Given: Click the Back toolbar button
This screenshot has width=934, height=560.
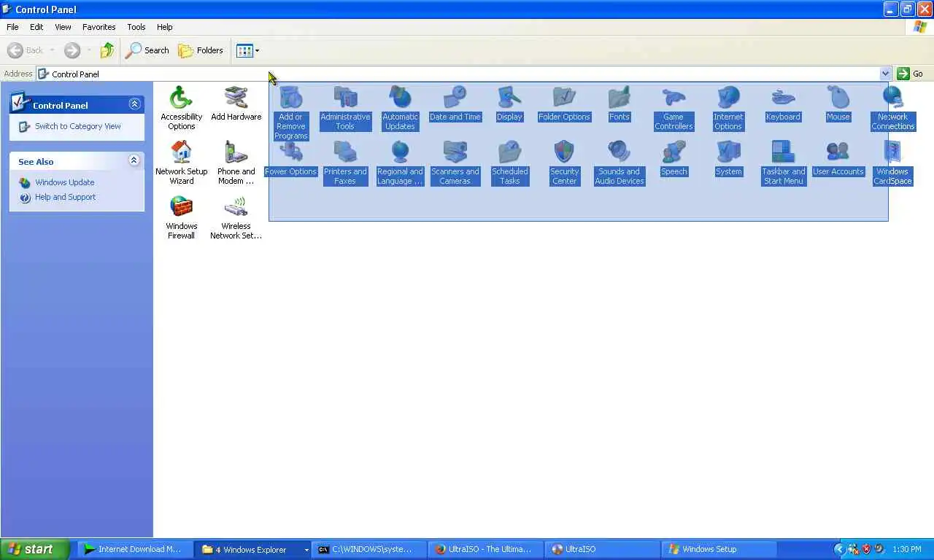Looking at the screenshot, I should coord(26,50).
